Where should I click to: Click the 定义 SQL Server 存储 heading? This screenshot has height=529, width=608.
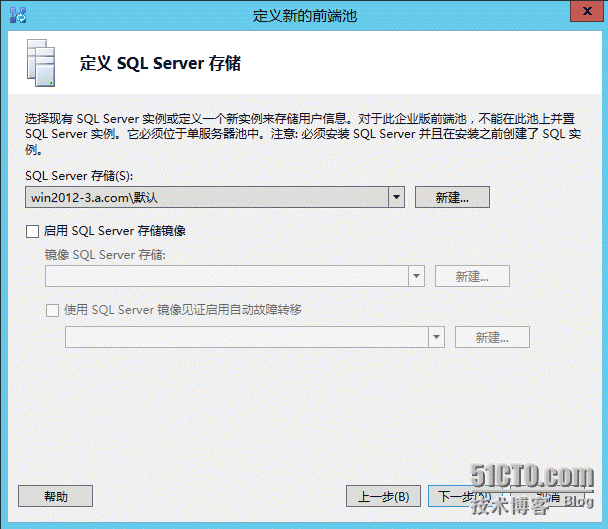coord(160,63)
